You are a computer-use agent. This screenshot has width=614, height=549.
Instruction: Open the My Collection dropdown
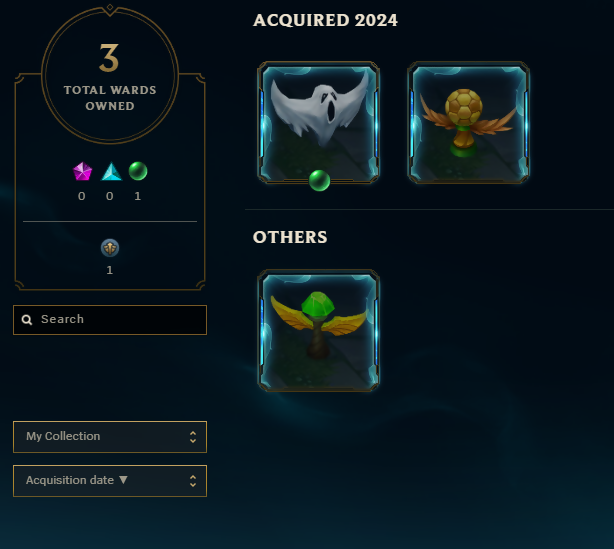click(110, 437)
